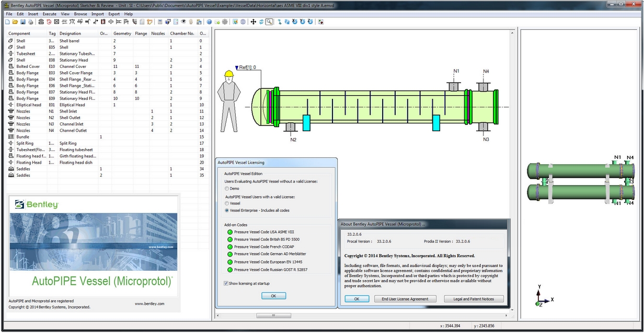This screenshot has width=644, height=333.
Task: Click the N2 nozzle label in drawing
Action: tap(293, 140)
